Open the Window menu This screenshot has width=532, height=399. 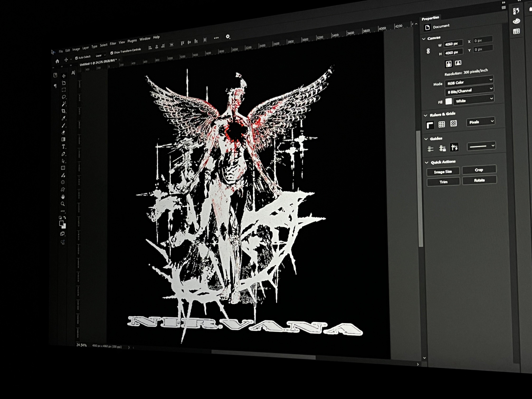145,39
